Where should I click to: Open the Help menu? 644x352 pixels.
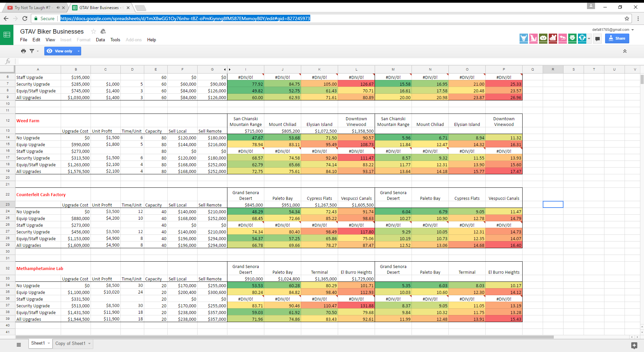pyautogui.click(x=152, y=40)
